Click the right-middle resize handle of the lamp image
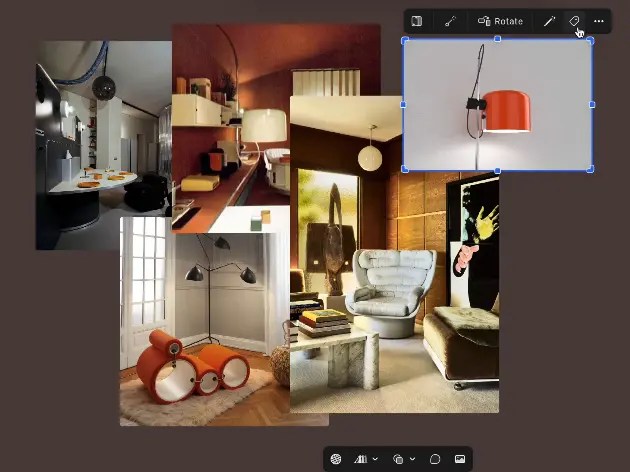630x472 pixels. click(x=592, y=104)
